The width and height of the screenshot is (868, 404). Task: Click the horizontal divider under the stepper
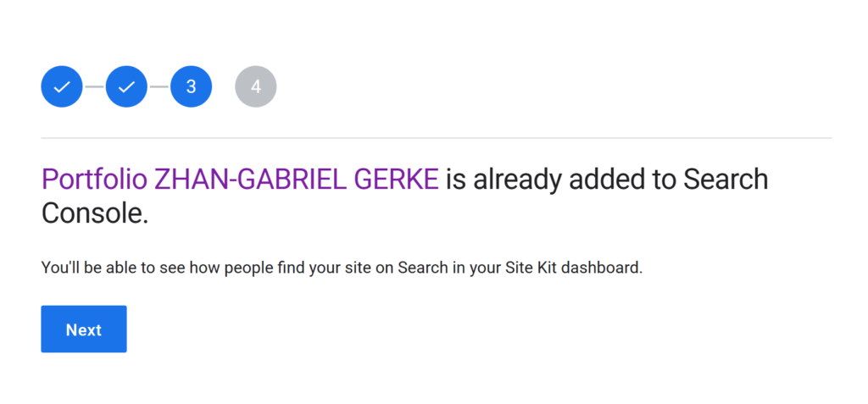coord(437,138)
